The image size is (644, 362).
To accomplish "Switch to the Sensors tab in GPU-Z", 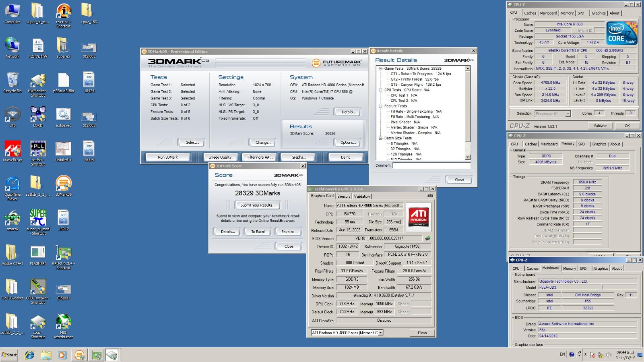I will [344, 196].
